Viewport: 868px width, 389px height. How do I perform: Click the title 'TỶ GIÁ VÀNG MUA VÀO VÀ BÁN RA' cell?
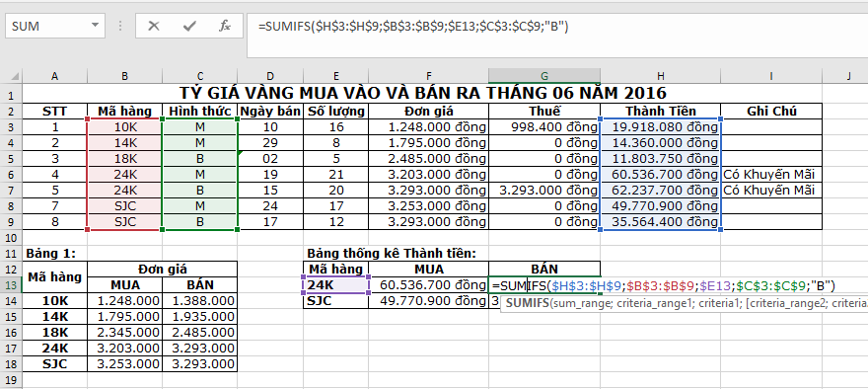click(x=422, y=93)
